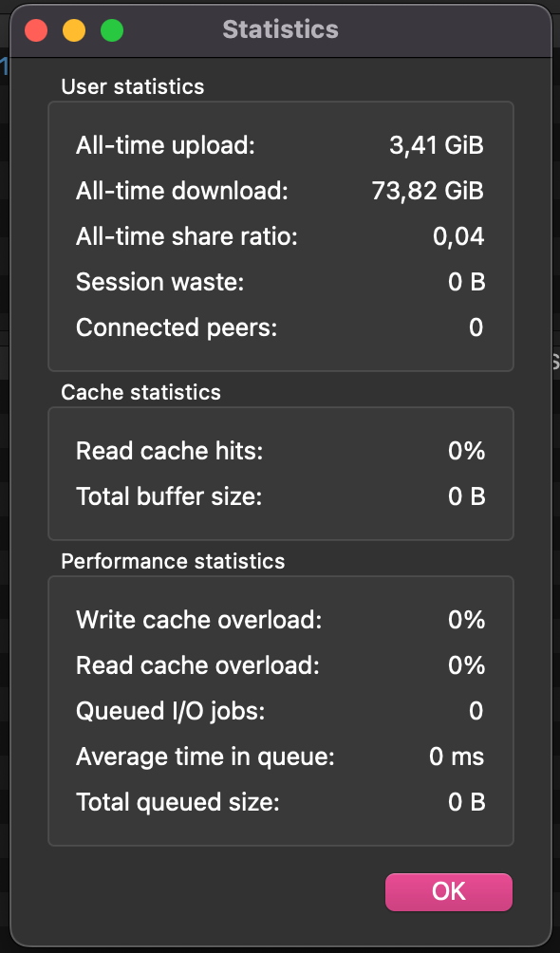Select the 73,82 GiB download value
This screenshot has width=560, height=953.
tap(428, 192)
